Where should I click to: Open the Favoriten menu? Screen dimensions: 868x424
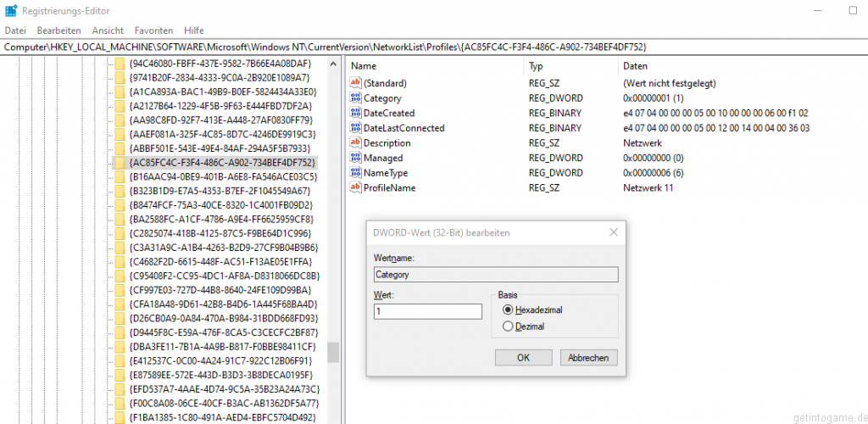click(x=155, y=31)
